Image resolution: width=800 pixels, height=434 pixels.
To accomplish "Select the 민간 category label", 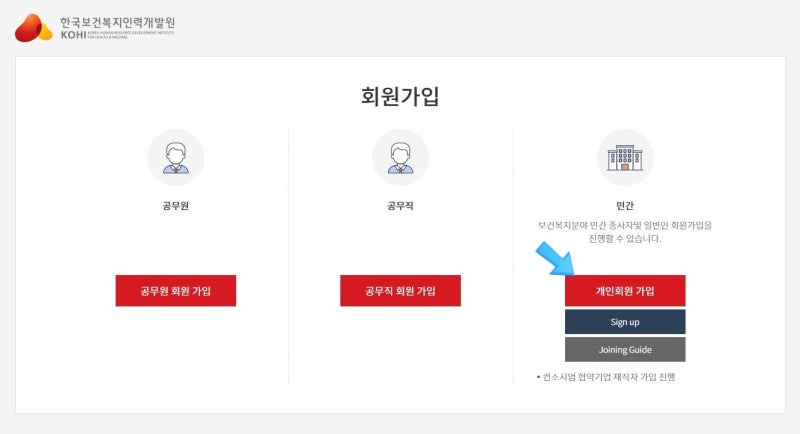I will pos(624,206).
